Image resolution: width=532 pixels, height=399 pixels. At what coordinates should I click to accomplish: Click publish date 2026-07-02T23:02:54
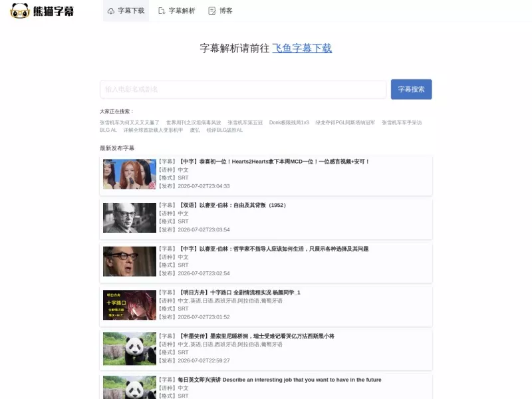[204, 273]
